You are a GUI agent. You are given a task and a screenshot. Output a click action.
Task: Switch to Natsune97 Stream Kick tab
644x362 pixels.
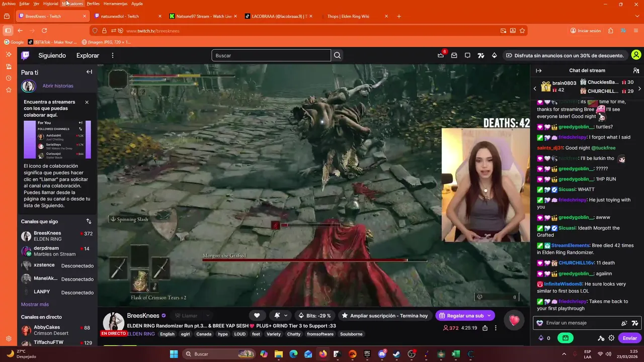203,16
